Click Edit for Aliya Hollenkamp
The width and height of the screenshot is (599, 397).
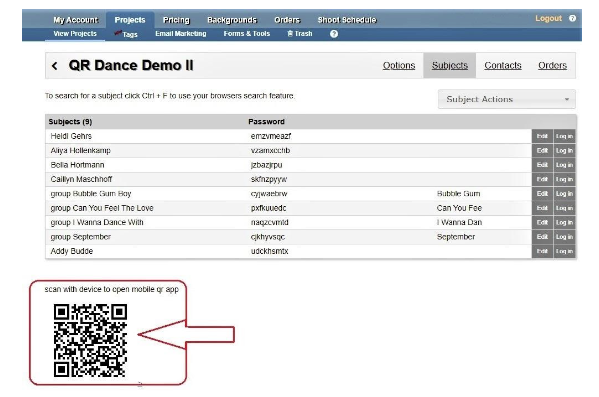(x=542, y=151)
